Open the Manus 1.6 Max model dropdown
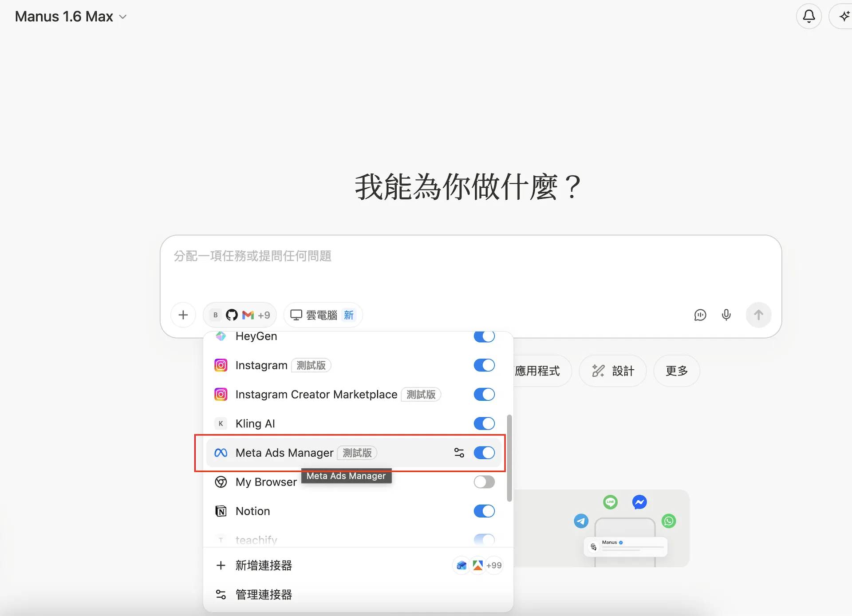Viewport: 852px width, 616px height. point(71,17)
